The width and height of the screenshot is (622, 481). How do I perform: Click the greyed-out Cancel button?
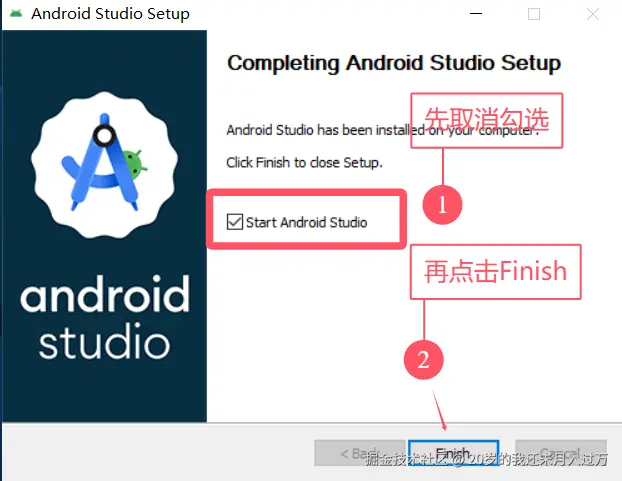click(561, 453)
